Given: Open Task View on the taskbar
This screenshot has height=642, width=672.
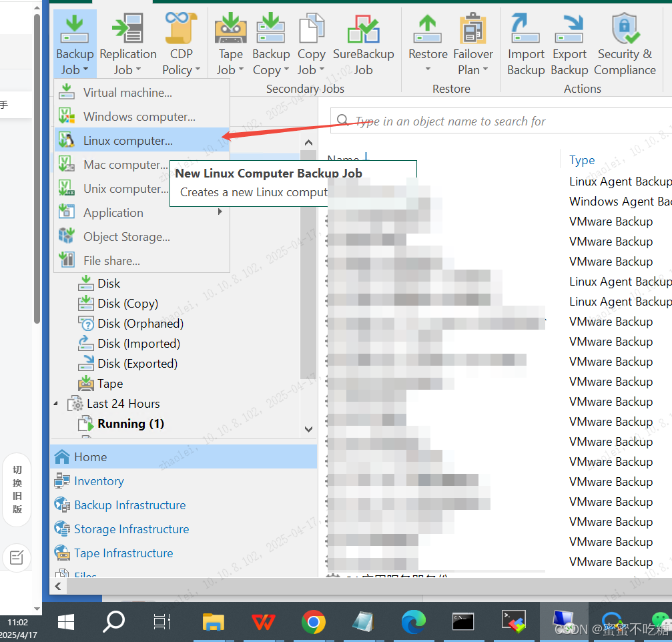Looking at the screenshot, I should coord(162,622).
